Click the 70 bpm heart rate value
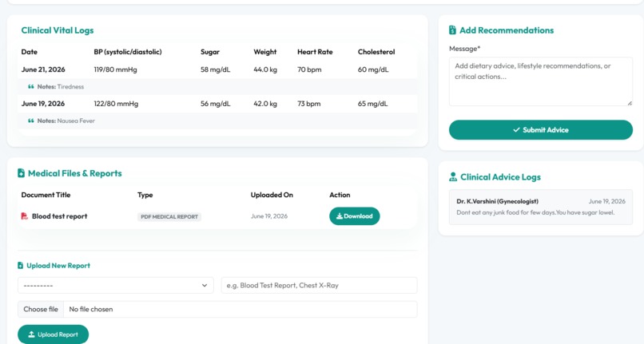Image resolution: width=644 pixels, height=344 pixels. click(309, 69)
